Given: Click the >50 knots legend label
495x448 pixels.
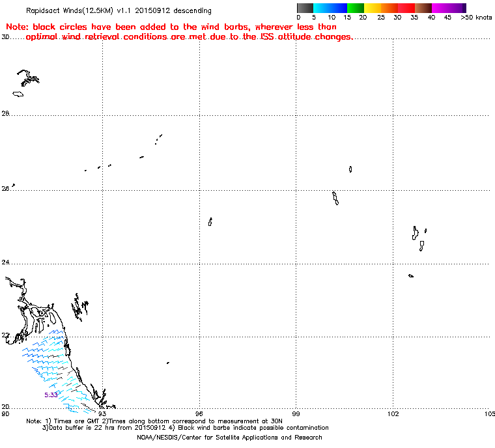Looking at the screenshot, I should (x=476, y=18).
